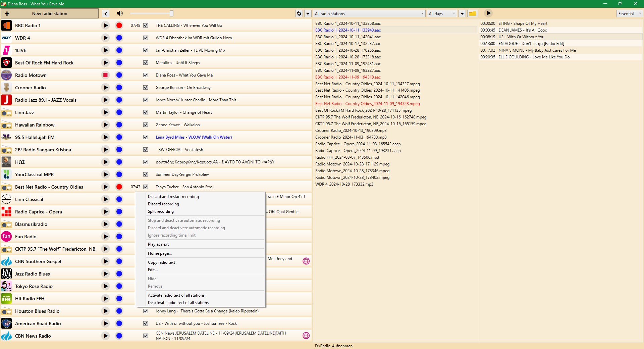This screenshot has height=349, width=644.
Task: Add a new radio station
Action: click(x=50, y=13)
